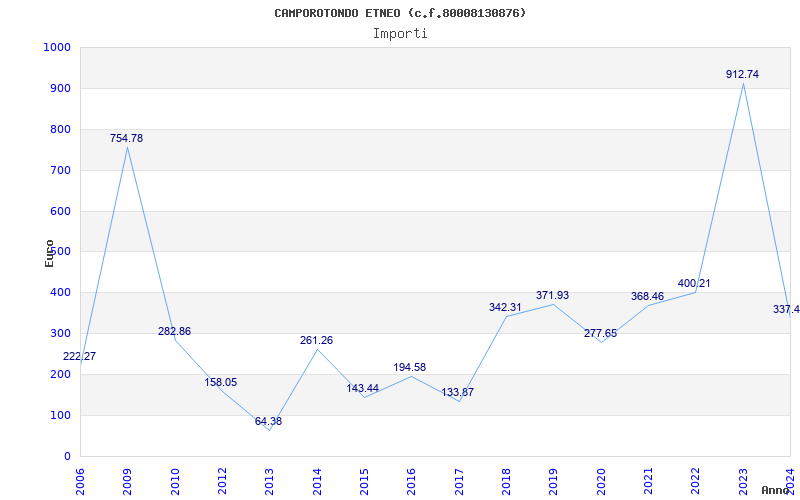
Task: Select the 194.58 data label
Action: [410, 368]
